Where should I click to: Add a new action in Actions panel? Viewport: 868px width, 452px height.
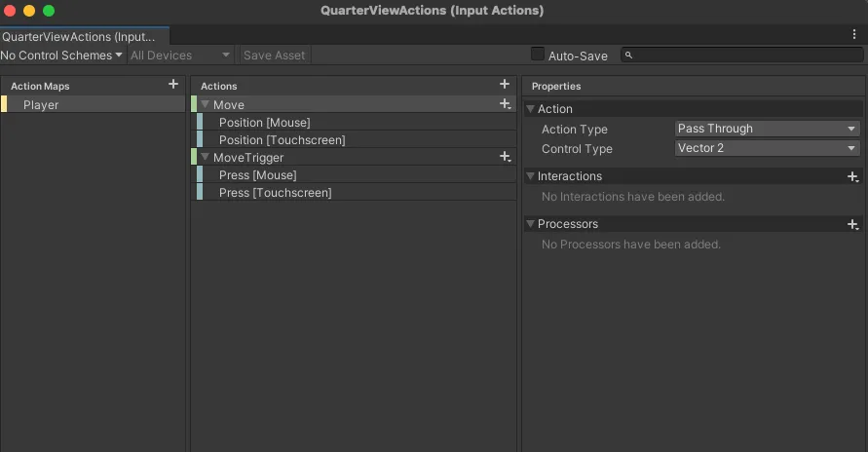(505, 84)
